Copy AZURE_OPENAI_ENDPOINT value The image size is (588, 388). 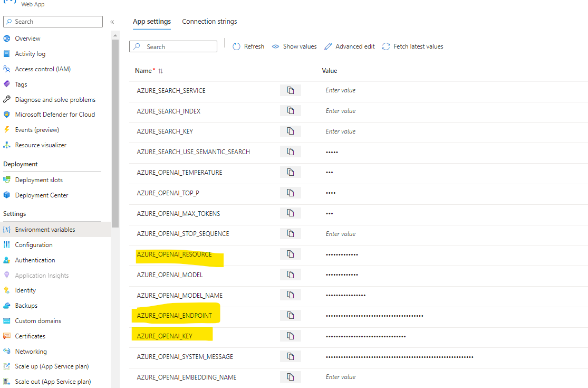[290, 316]
